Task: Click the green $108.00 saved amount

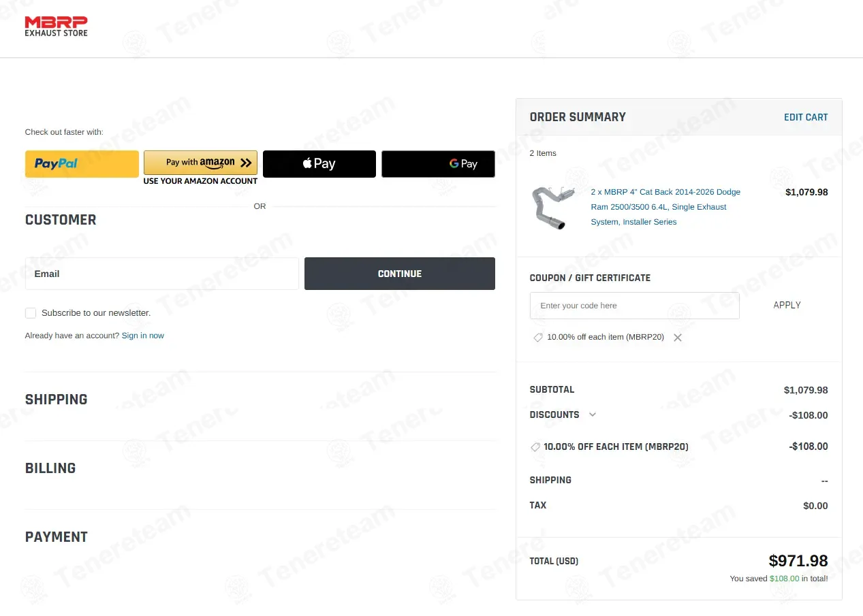Action: (785, 579)
